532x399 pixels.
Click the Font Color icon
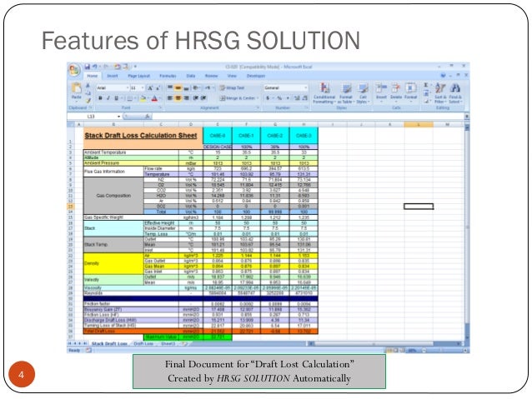click(154, 98)
